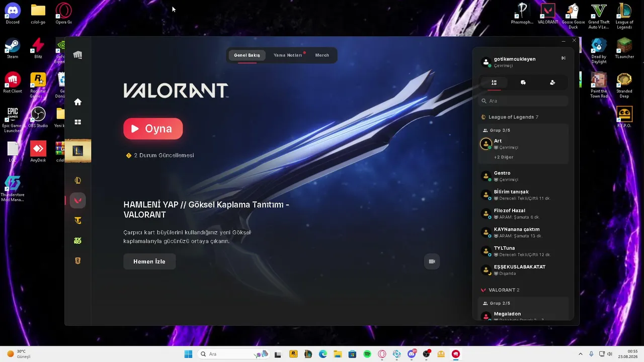The image size is (644, 362).
Task: Open AnyDesk desktop shortcut
Action: [x=38, y=152]
